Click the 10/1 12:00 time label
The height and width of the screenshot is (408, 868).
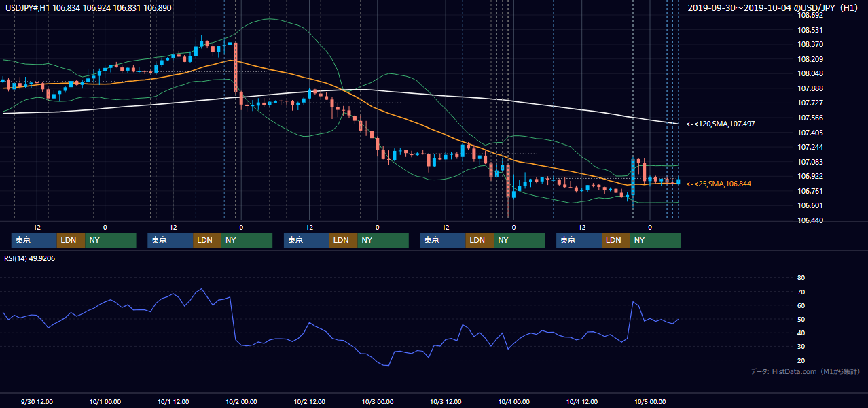tap(173, 401)
